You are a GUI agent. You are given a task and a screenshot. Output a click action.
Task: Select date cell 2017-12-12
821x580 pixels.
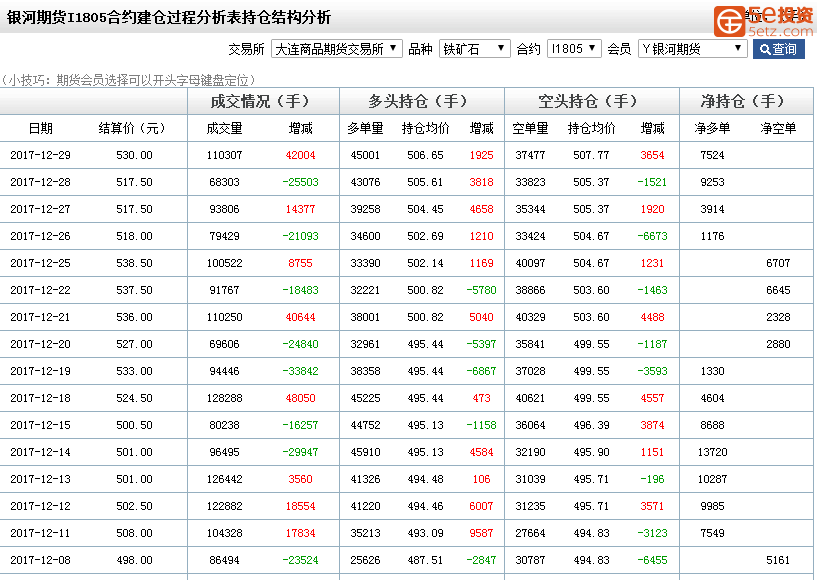pos(40,506)
